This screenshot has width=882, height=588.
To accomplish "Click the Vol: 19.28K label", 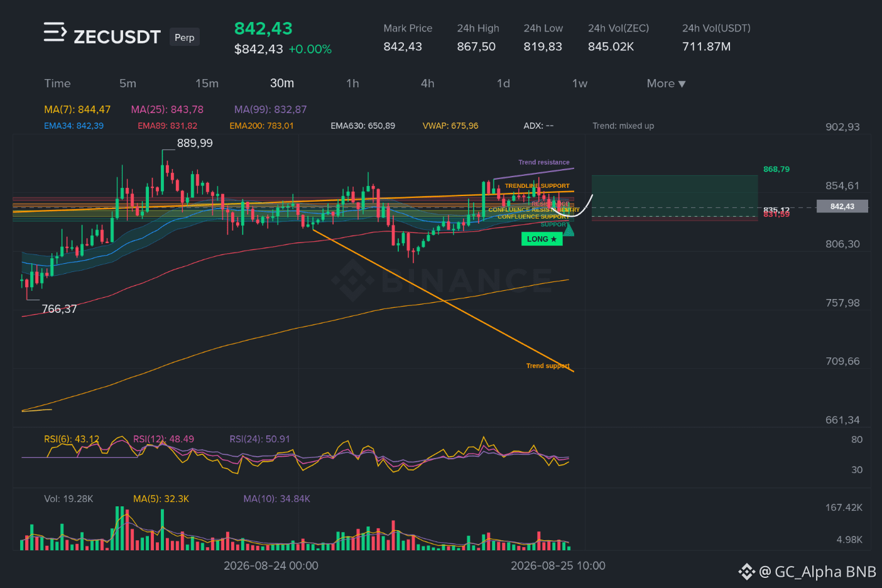I will coord(68,499).
